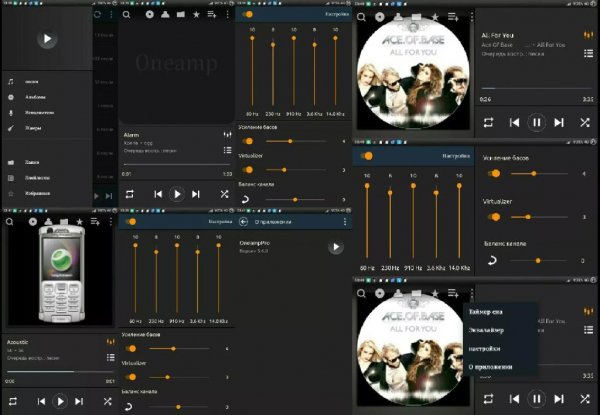
Task: Open orange equalizer icon in All For You player showing 0:26
Action: coord(588,35)
